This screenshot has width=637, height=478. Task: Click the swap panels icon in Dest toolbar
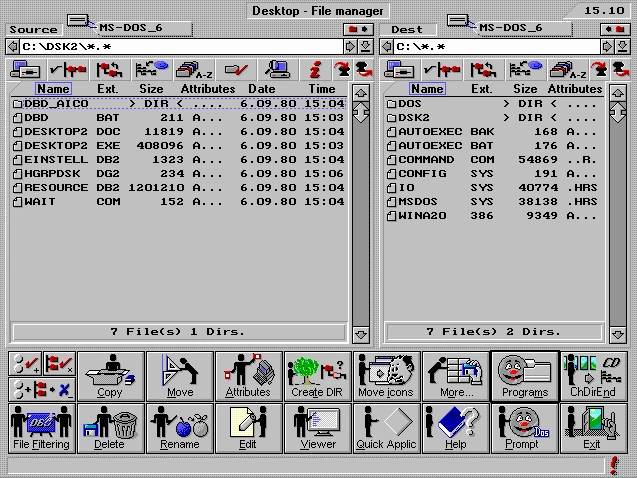point(483,70)
